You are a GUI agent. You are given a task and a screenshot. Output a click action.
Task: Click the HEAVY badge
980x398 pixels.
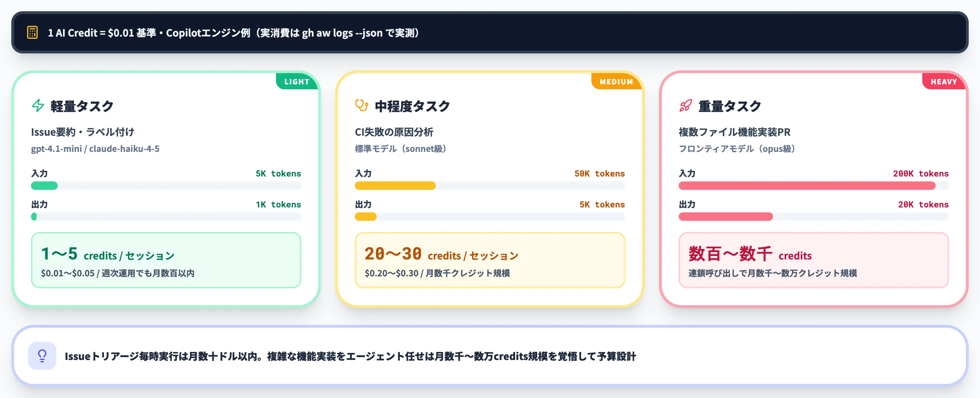pyautogui.click(x=944, y=81)
